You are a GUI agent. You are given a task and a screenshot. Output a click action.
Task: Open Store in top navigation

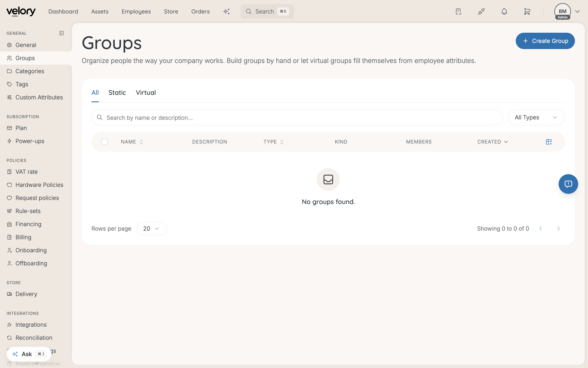tap(171, 11)
